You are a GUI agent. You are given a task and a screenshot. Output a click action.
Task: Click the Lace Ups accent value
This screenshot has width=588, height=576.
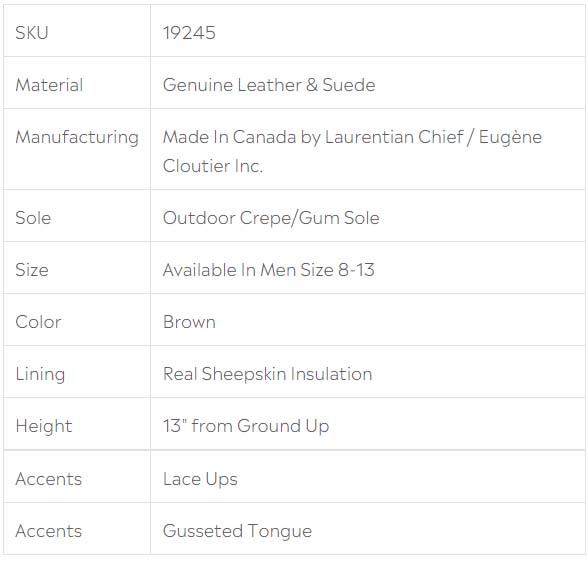tap(200, 479)
